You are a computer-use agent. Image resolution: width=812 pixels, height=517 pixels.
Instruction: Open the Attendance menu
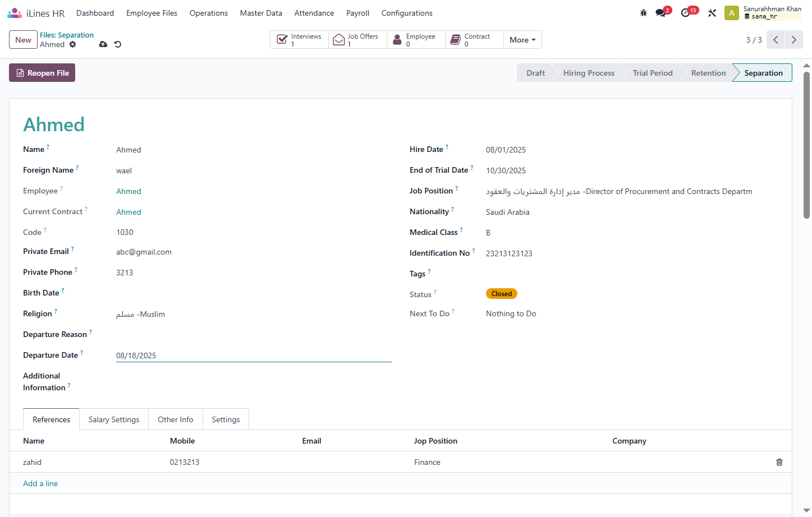[x=314, y=13]
